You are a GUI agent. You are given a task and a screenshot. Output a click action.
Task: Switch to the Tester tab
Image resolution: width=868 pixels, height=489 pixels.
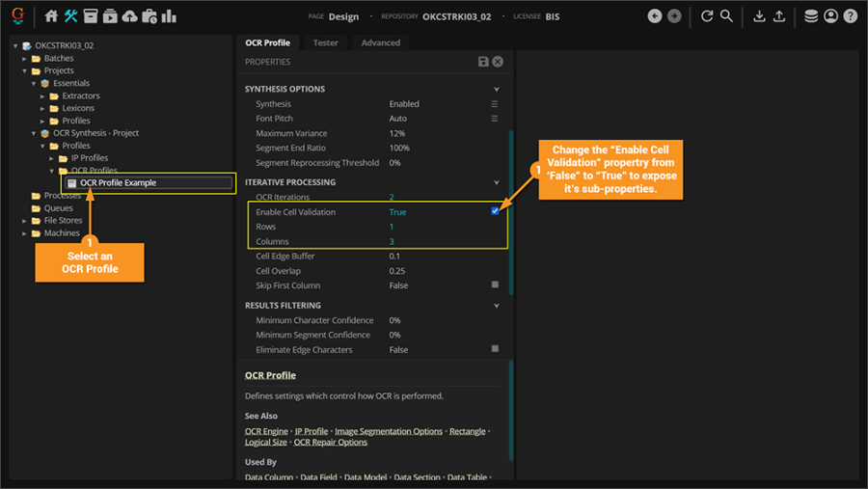(x=326, y=42)
